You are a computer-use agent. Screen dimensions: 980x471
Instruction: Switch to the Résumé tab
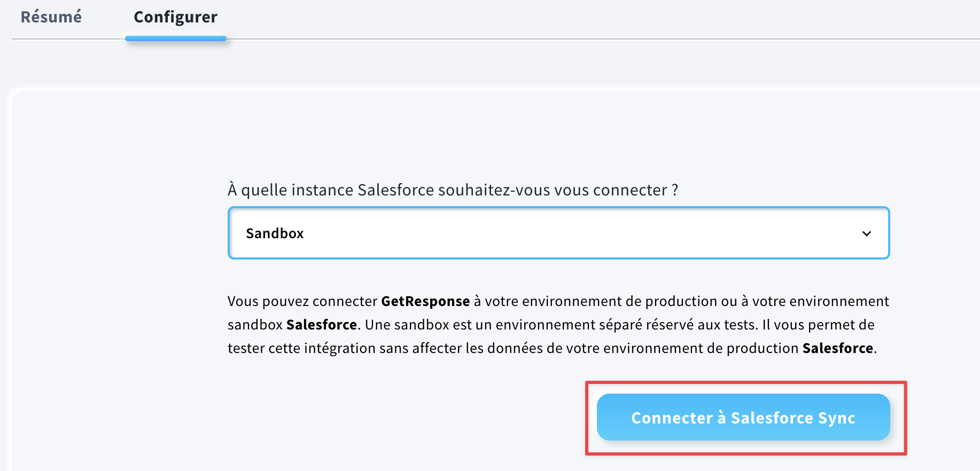coord(51,17)
